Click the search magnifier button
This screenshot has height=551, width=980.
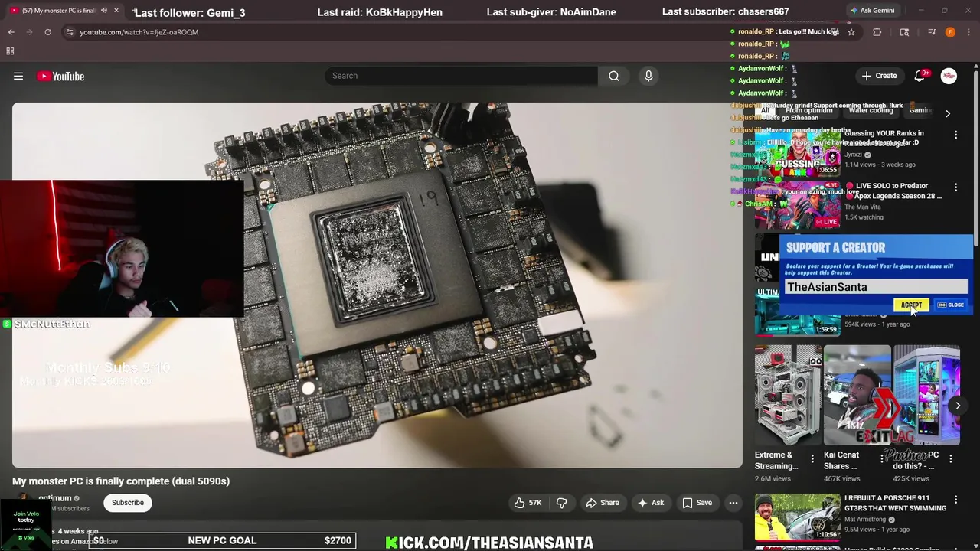click(x=613, y=76)
